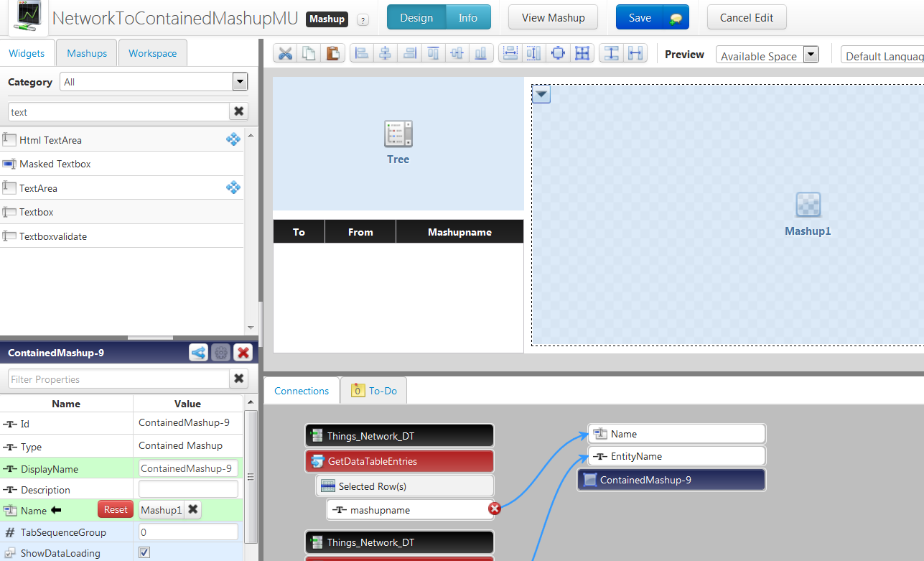Click the DisplayName value field

(188, 468)
